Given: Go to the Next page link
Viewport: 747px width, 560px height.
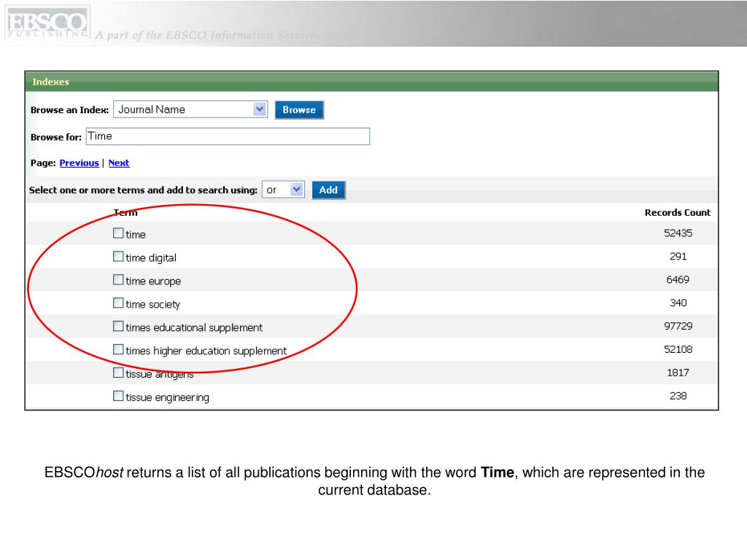Looking at the screenshot, I should pos(119,163).
